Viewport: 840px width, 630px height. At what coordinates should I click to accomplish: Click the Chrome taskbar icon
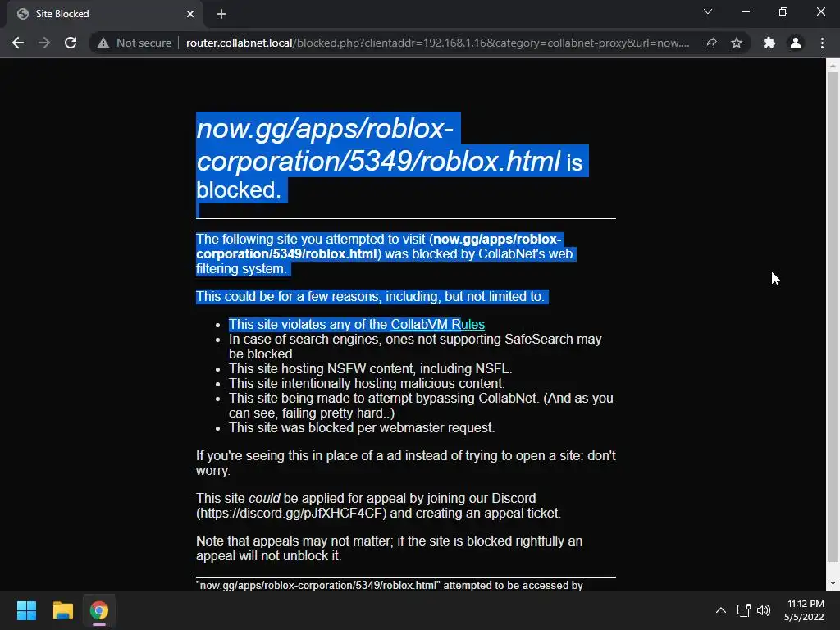click(99, 610)
